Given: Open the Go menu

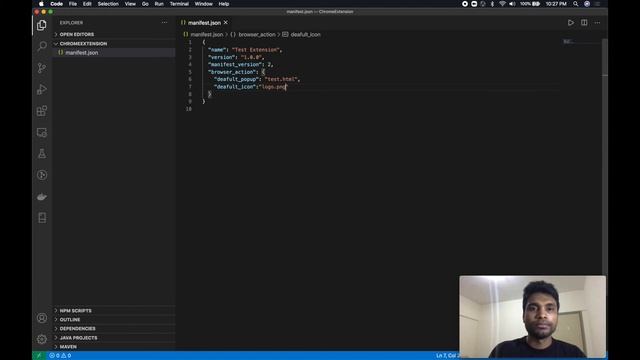Looking at the screenshot, I should click(145, 4).
